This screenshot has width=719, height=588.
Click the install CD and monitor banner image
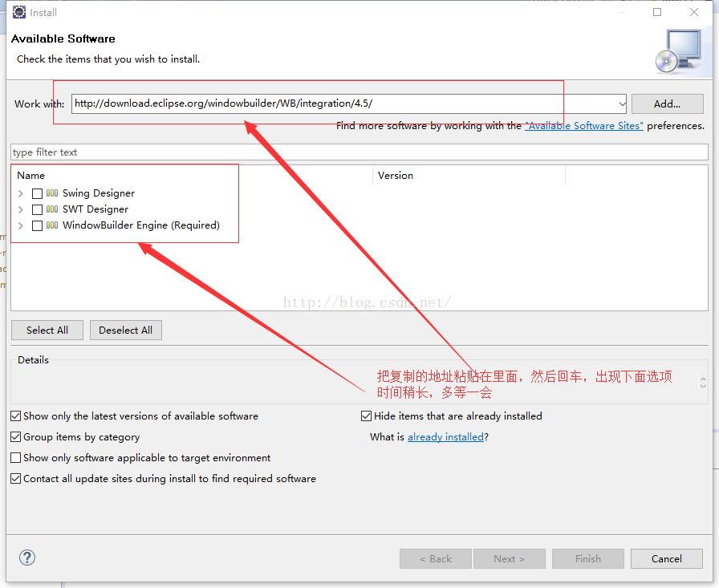click(678, 51)
